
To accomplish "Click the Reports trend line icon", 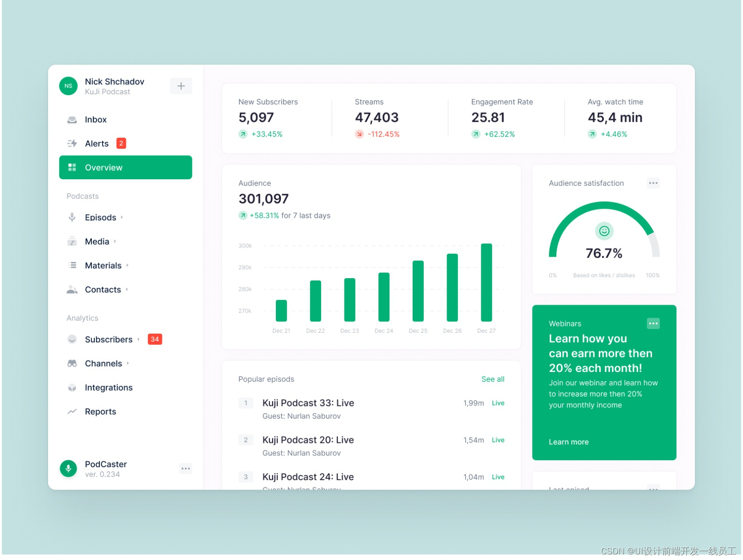I will point(72,412).
